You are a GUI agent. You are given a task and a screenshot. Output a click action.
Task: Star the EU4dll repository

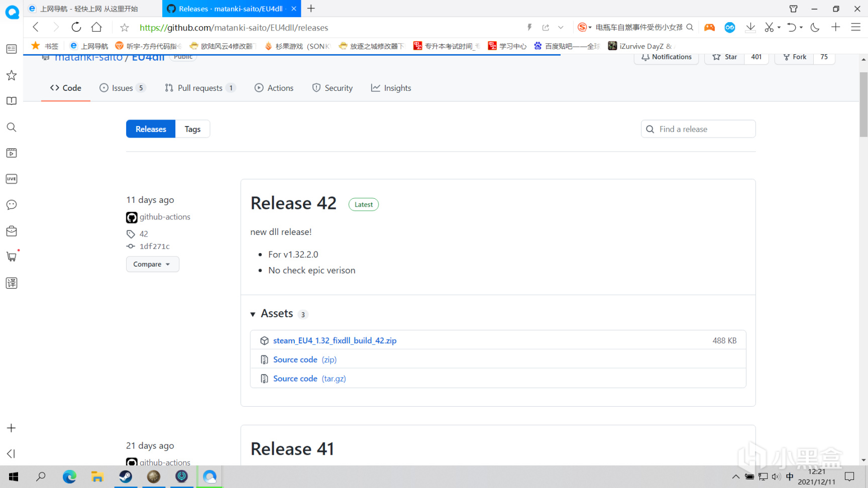click(x=724, y=57)
